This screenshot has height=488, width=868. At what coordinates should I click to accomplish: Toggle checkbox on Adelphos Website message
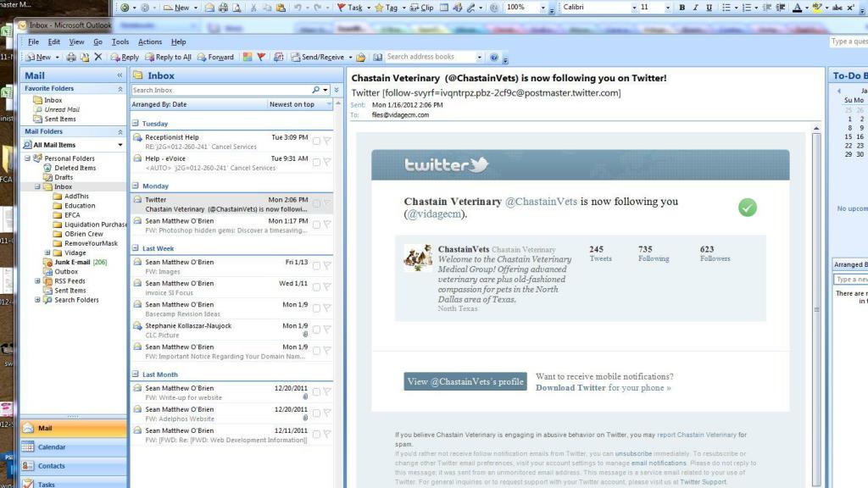pos(317,413)
